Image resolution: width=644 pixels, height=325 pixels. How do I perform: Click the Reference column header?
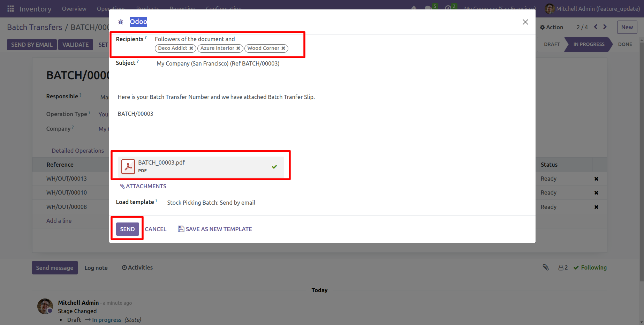60,165
